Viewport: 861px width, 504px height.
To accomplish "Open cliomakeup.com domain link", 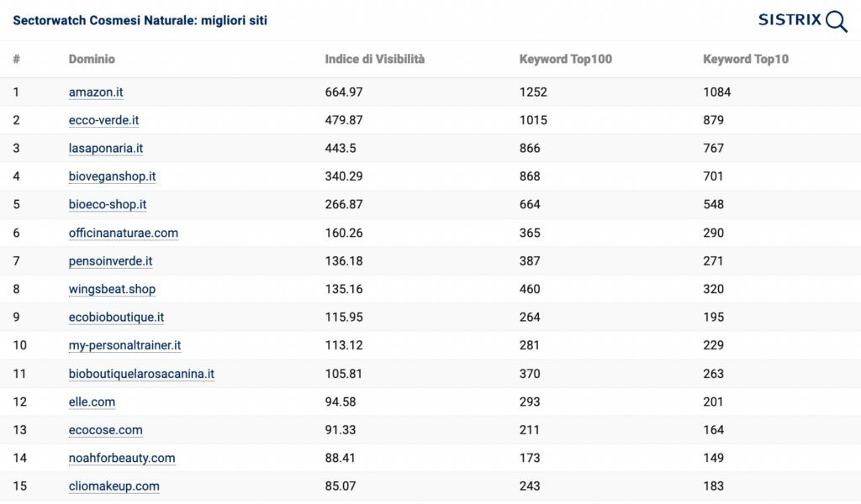I will pos(114,486).
